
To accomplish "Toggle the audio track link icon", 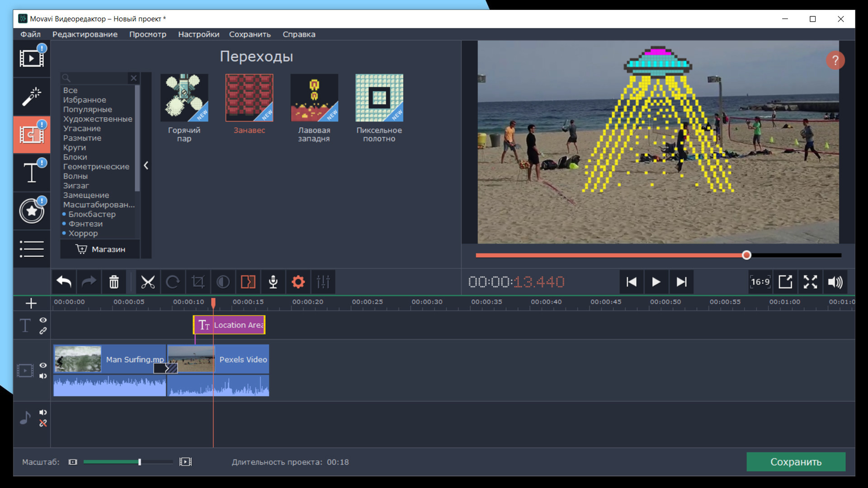I will [43, 423].
